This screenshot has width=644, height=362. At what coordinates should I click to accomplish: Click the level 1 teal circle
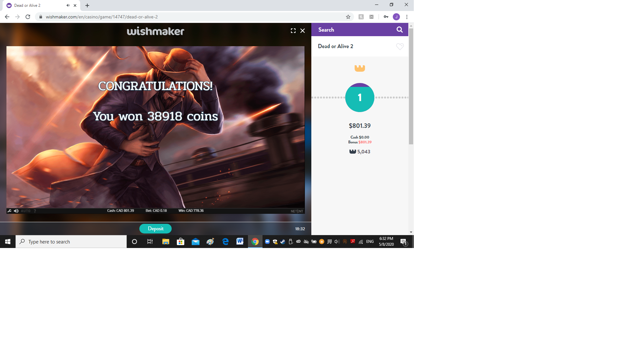[x=360, y=98]
